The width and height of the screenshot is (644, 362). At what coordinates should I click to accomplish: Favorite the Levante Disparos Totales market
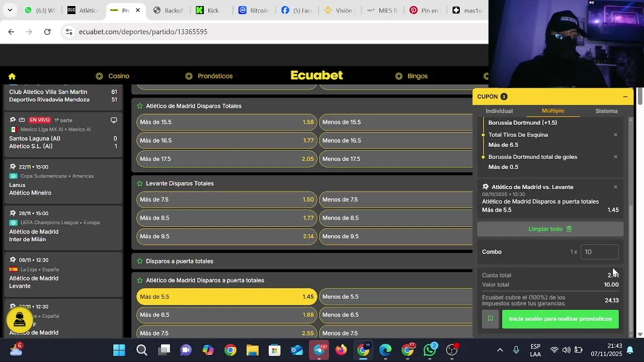coord(139,184)
